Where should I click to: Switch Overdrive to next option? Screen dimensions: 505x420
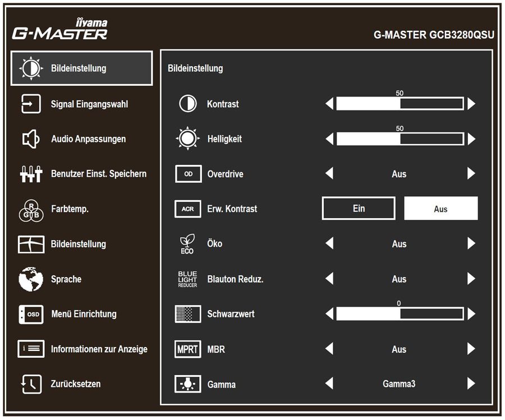coord(471,173)
